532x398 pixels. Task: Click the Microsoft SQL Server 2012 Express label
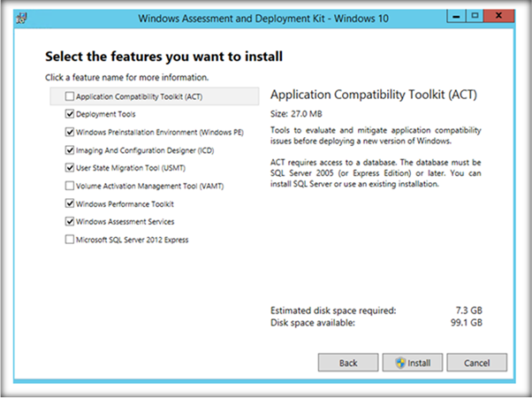tap(133, 239)
